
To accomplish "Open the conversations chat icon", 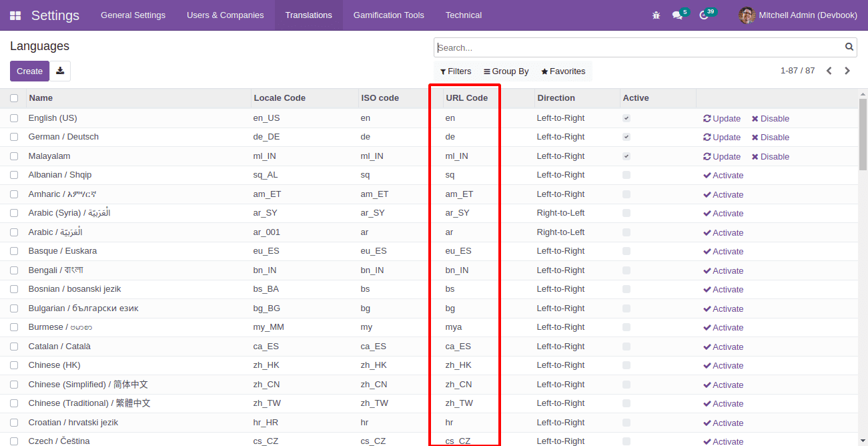I will (x=677, y=15).
